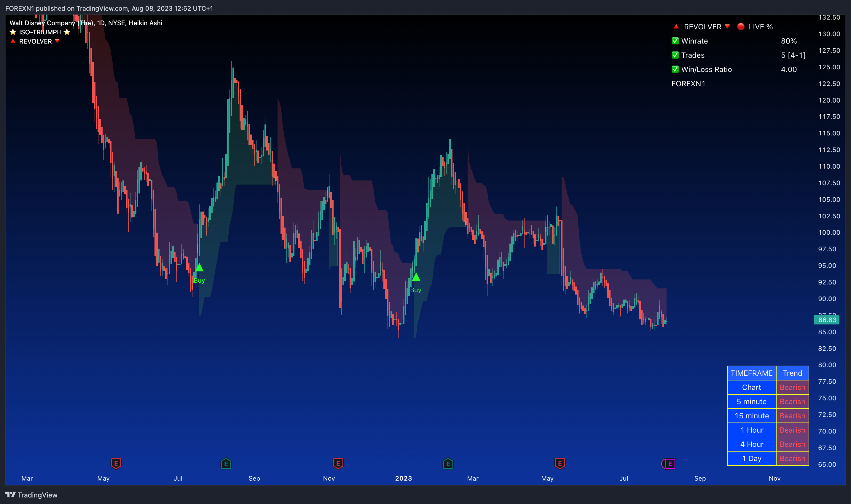The width and height of the screenshot is (851, 504).
Task: Click the Sep label beside Nov 2023
Action: click(700, 478)
